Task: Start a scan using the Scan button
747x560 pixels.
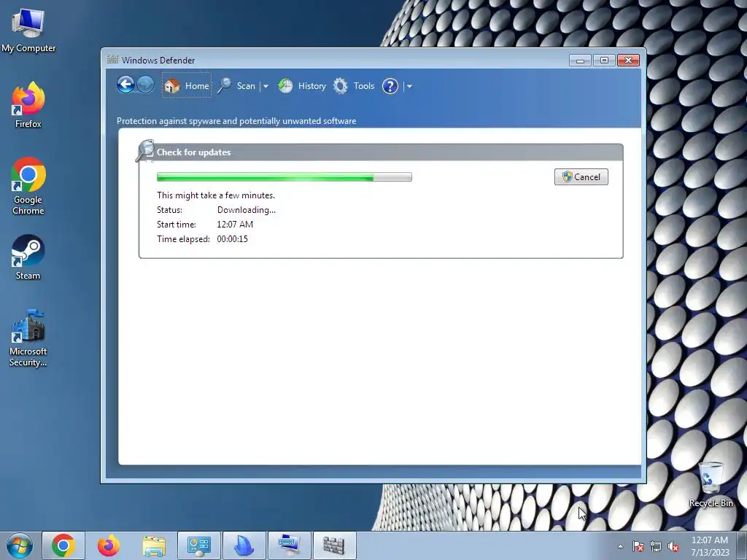Action: point(237,86)
